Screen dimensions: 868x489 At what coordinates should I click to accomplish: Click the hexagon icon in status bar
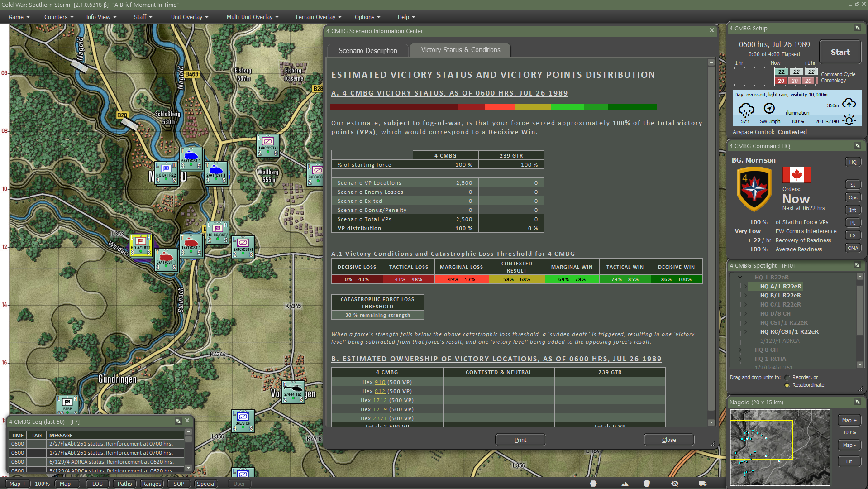[x=593, y=484]
